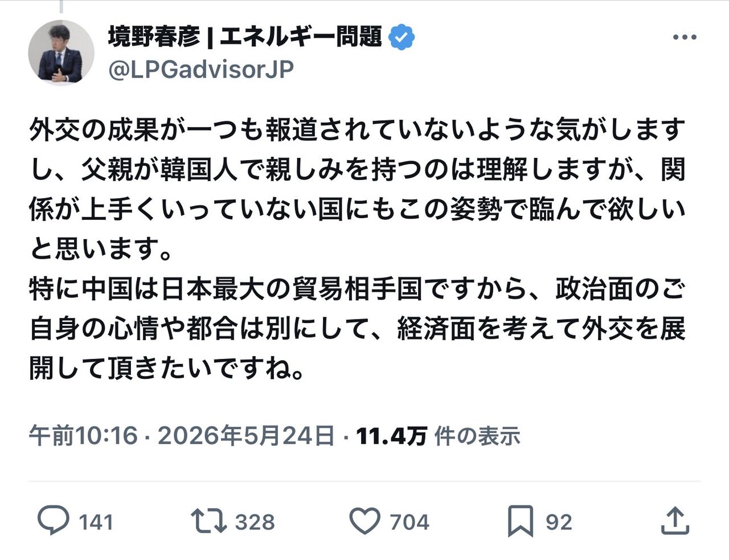Viewport: 729px width, 560px height.
Task: Click the reply speech bubble icon
Action: [x=54, y=521]
